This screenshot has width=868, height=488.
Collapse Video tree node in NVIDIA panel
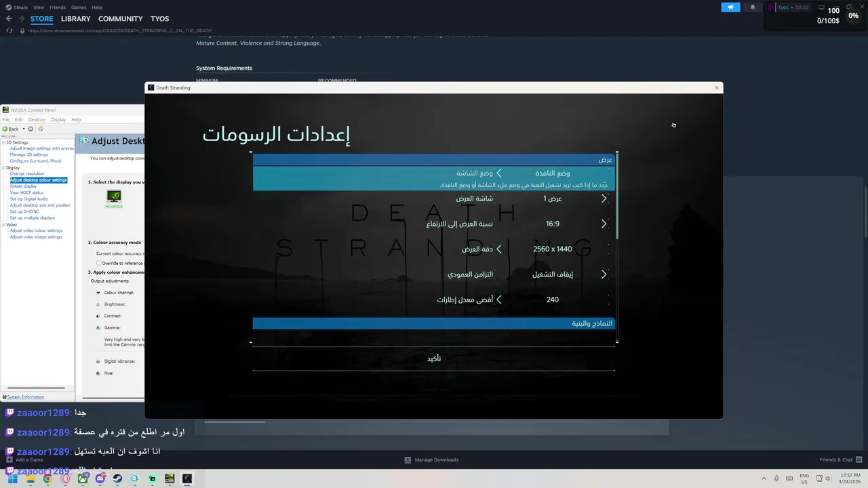point(3,224)
